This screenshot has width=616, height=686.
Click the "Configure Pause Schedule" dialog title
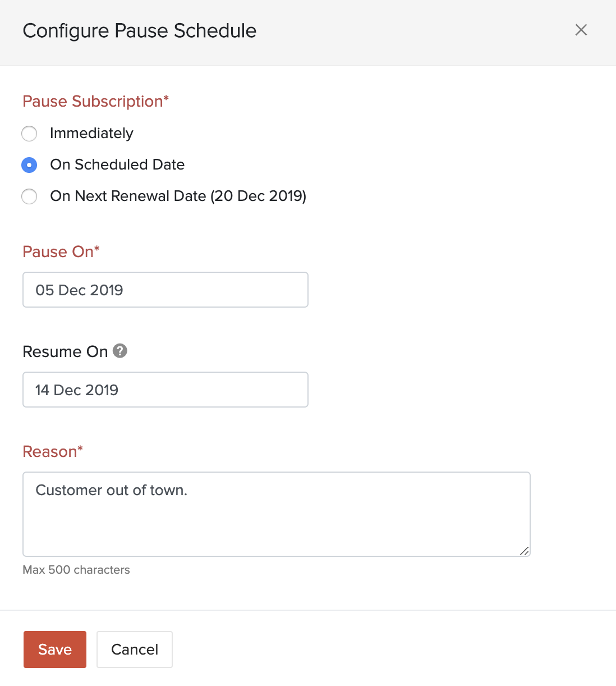139,31
